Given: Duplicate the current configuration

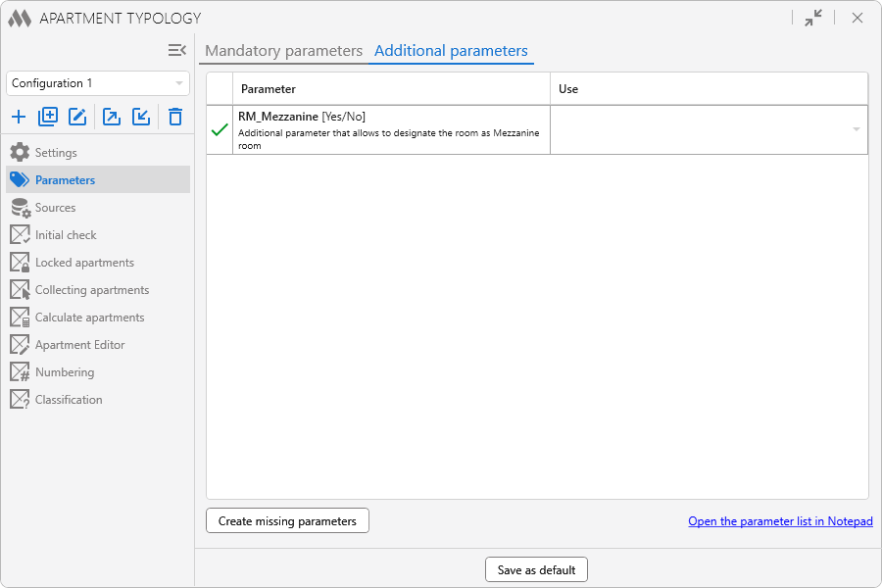Looking at the screenshot, I should tap(48, 118).
